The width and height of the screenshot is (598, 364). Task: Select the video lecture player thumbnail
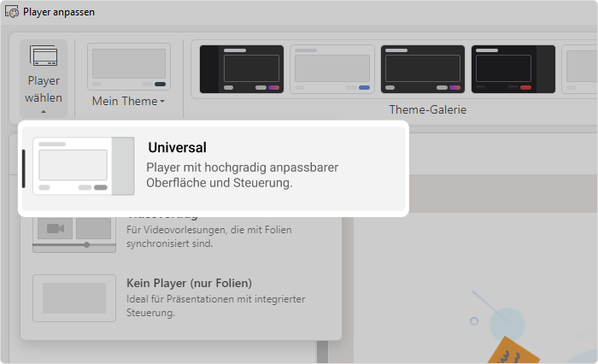74,234
